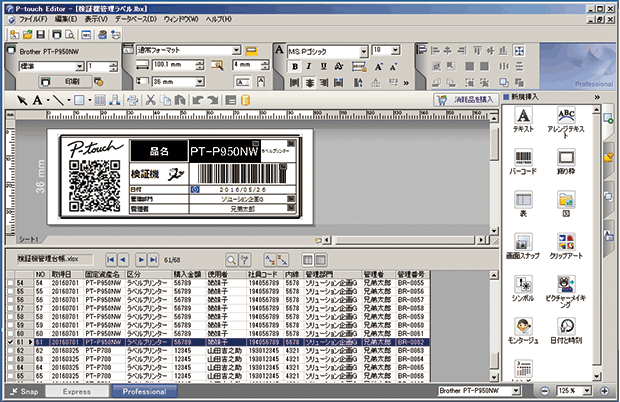Open the ファイル(F) menu

[x=33, y=19]
